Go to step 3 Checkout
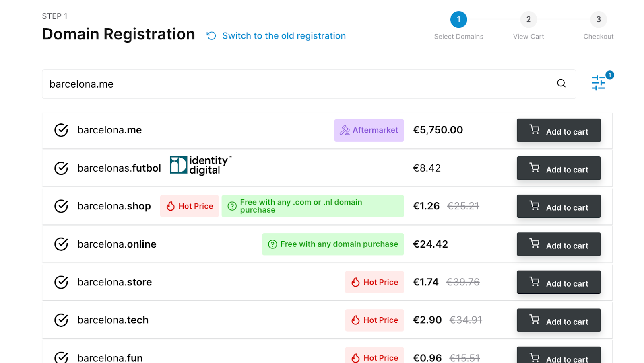This screenshot has width=644, height=363. coord(599,20)
